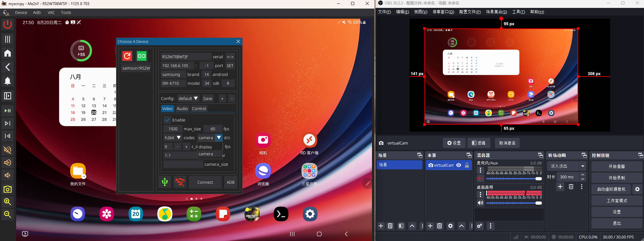This screenshot has width=644, height=241.
Task: Click the green link device icon
Action: tap(141, 56)
